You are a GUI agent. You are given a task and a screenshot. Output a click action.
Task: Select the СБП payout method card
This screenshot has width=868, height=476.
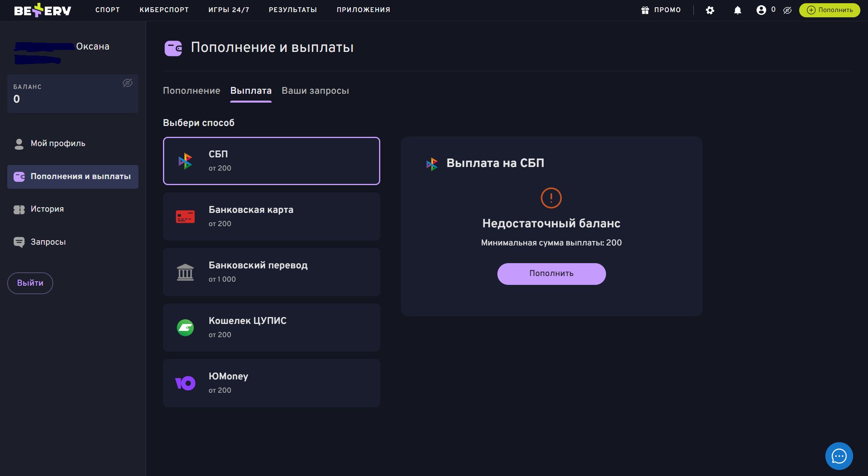point(272,161)
